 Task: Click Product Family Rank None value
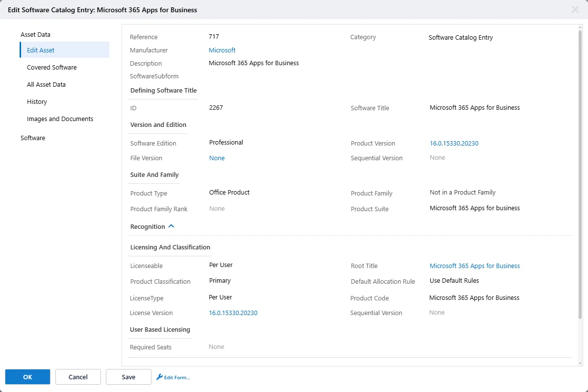tap(217, 208)
